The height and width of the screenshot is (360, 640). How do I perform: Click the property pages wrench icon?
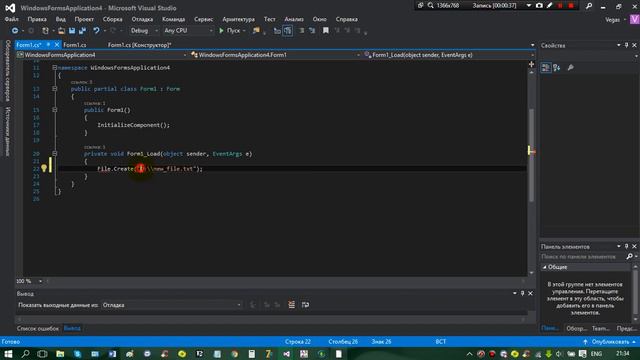coord(571,68)
